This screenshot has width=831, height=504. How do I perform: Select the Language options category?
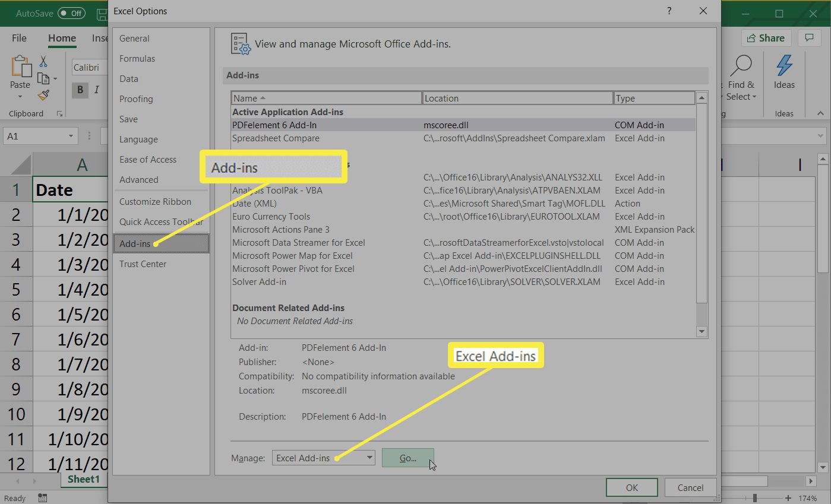click(x=161, y=140)
